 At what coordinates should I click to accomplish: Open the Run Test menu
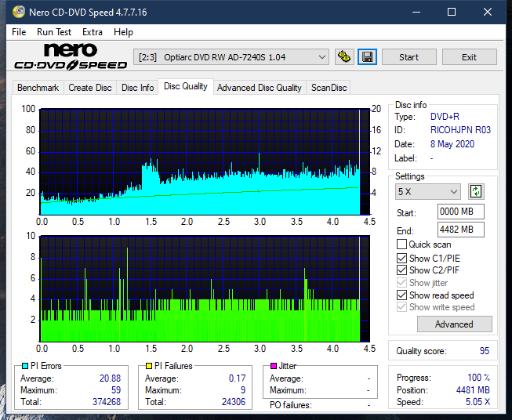pos(54,32)
